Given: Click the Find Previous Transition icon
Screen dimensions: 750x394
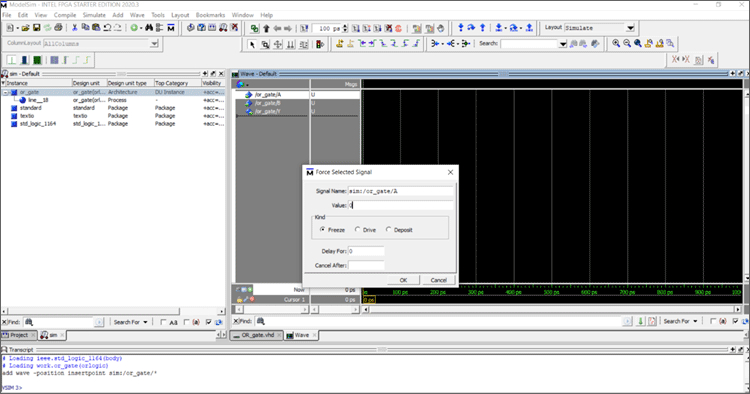Looking at the screenshot, I should pyautogui.click(x=362, y=44).
